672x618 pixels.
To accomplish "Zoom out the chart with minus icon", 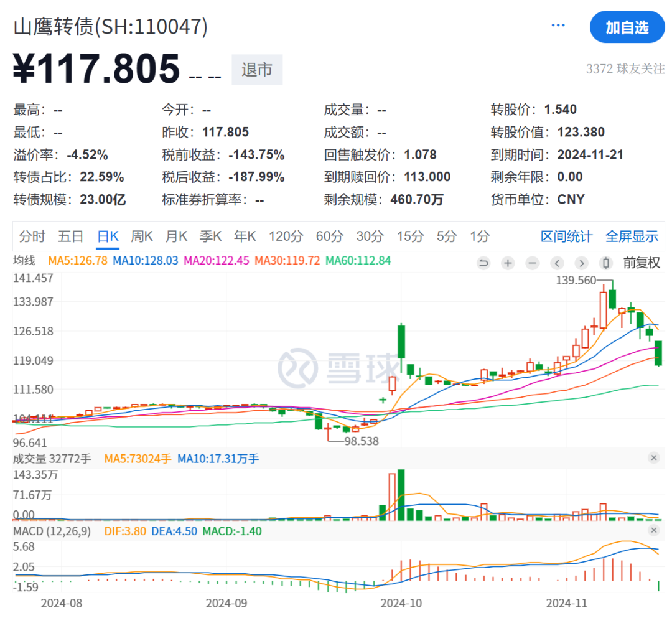I will tap(532, 263).
